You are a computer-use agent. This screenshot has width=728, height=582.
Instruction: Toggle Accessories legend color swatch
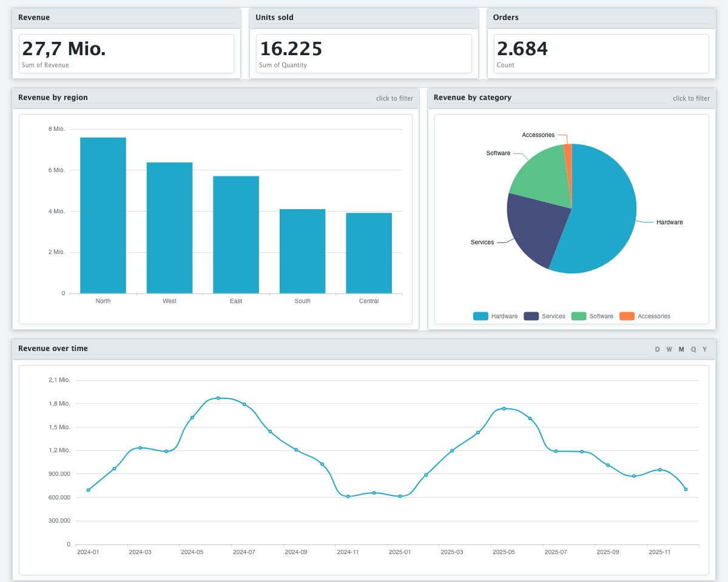click(x=627, y=316)
